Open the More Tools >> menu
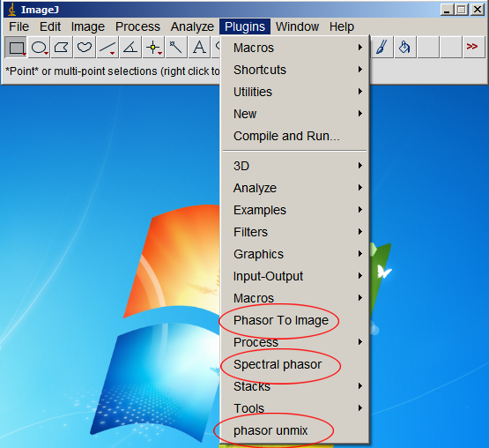This screenshot has width=489, height=448. coord(474,47)
